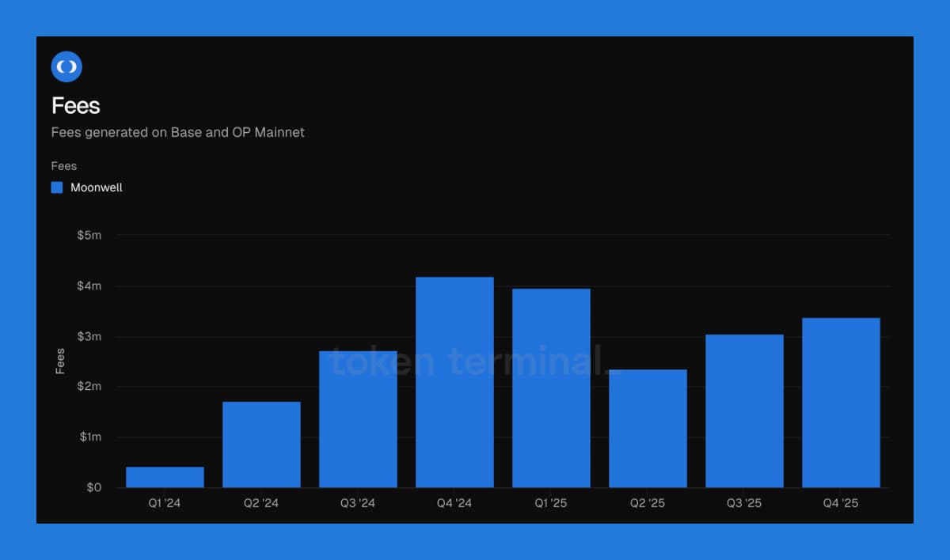Click the Q3 '24 fees bar
The image size is (950, 560).
(x=358, y=419)
